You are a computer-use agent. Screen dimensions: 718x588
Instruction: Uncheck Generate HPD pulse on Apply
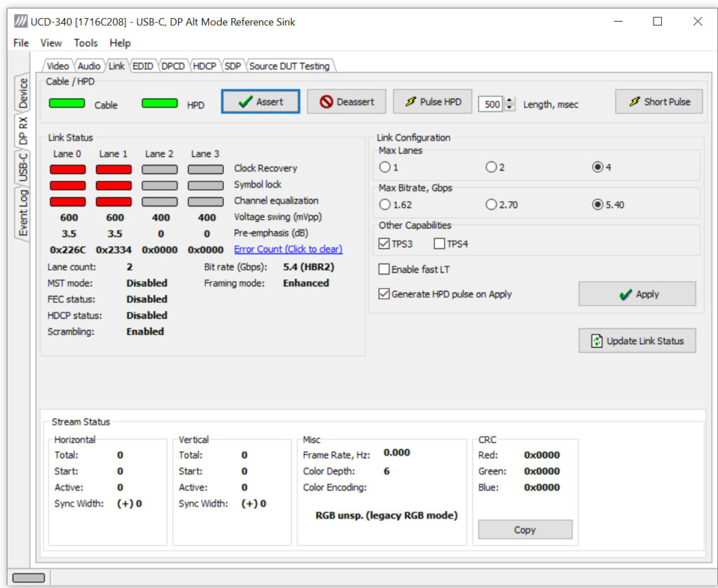(x=384, y=294)
